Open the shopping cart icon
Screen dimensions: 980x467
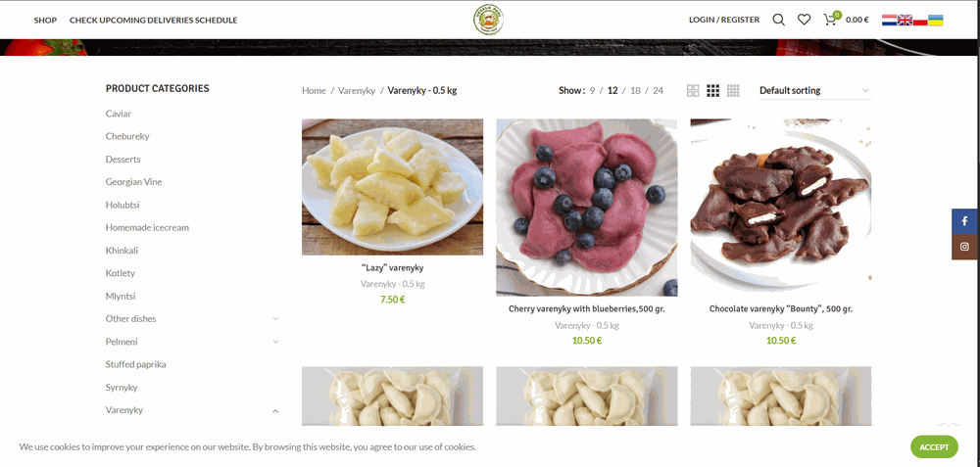[829, 20]
